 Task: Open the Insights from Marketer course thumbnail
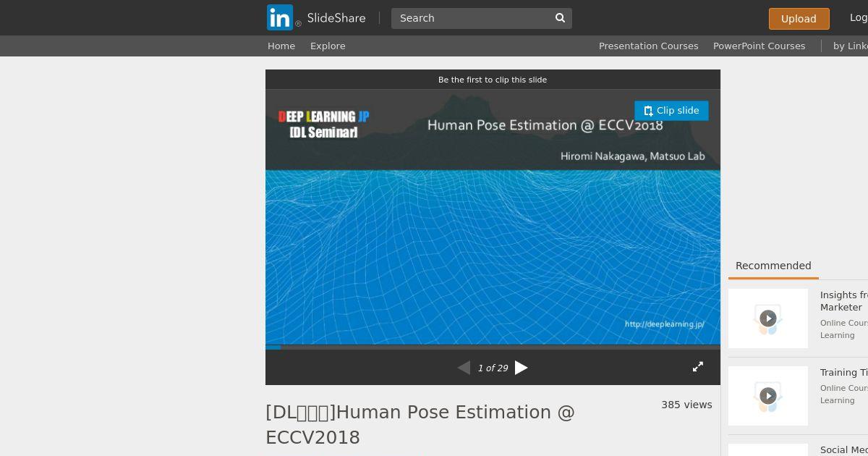point(768,318)
